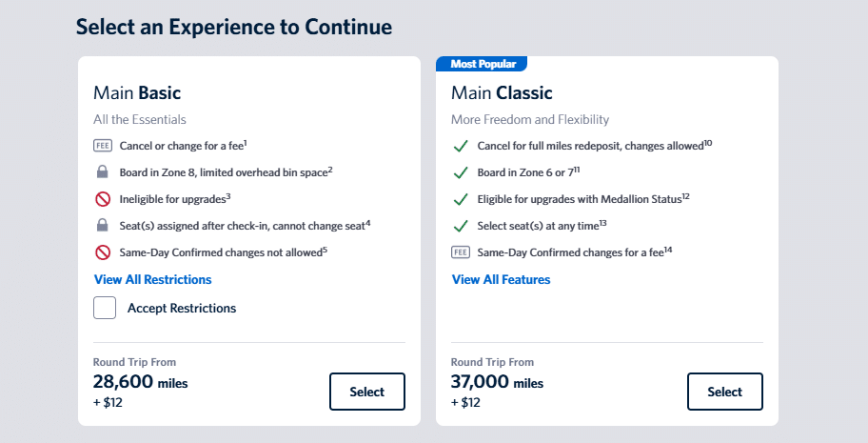The image size is (868, 443).
Task: Click the checkmark beside Select seat(s) at any time
Action: [460, 226]
